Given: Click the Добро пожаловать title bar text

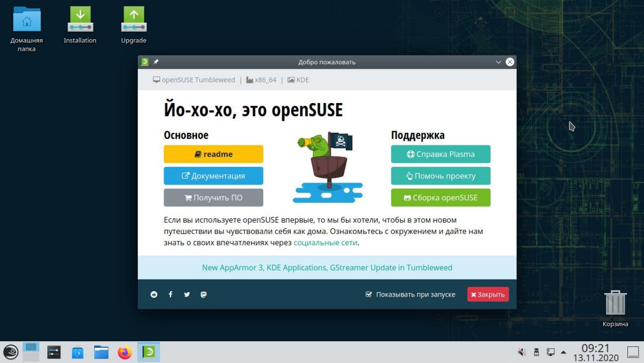Looking at the screenshot, I should 327,62.
